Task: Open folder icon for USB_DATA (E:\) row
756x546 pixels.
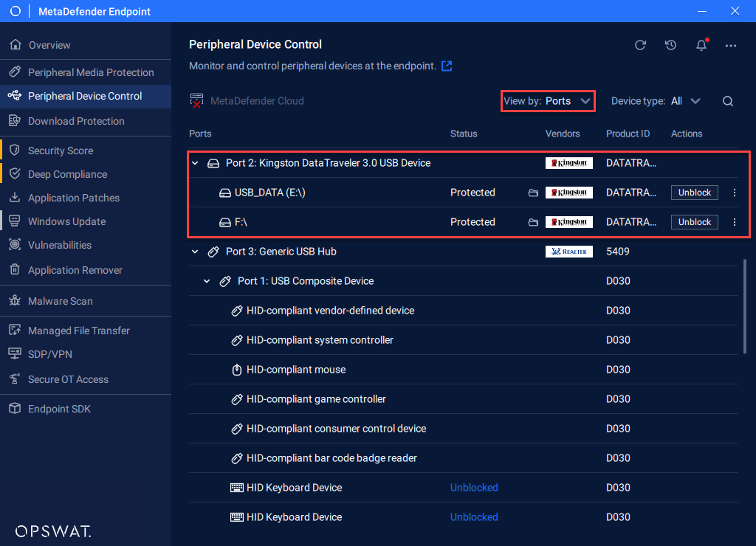Action: pos(533,193)
